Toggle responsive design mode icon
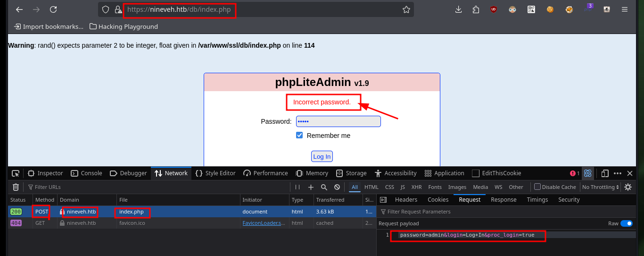644x256 pixels. 605,173
